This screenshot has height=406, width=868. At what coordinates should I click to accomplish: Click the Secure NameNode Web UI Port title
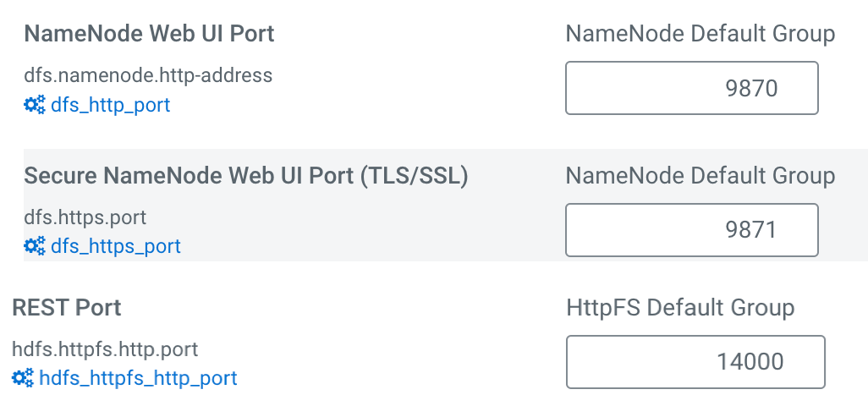tap(246, 175)
